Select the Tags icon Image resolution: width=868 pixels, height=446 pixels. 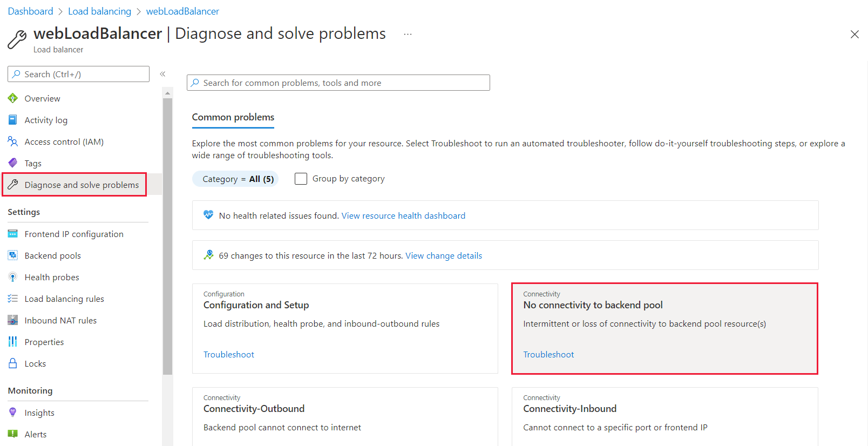click(13, 163)
